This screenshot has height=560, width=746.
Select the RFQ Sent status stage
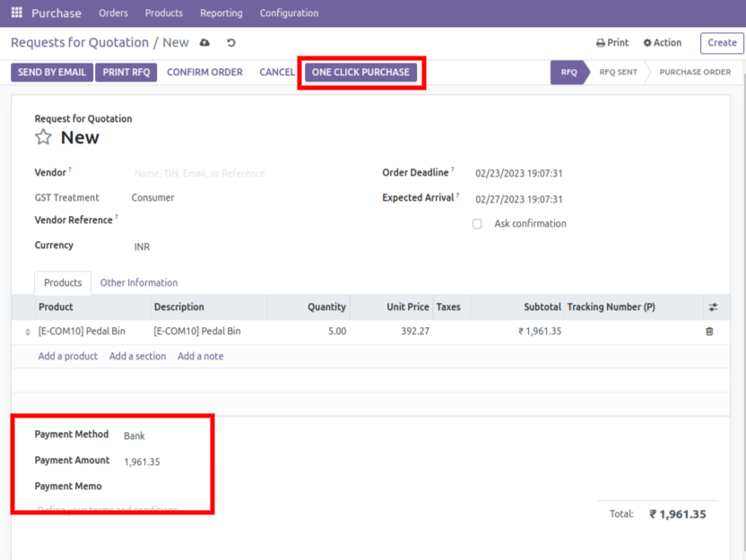point(618,73)
